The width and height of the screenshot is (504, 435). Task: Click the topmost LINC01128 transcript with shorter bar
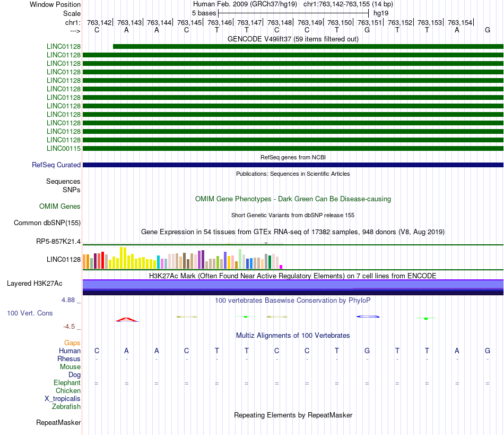[x=308, y=46]
